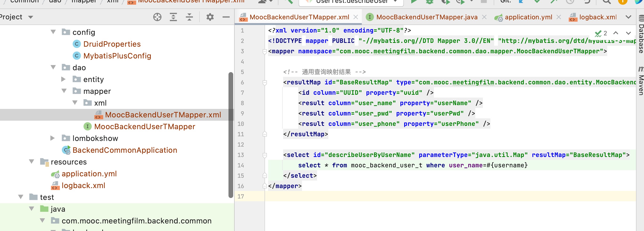Select DruidProperties class in tree

(x=112, y=44)
